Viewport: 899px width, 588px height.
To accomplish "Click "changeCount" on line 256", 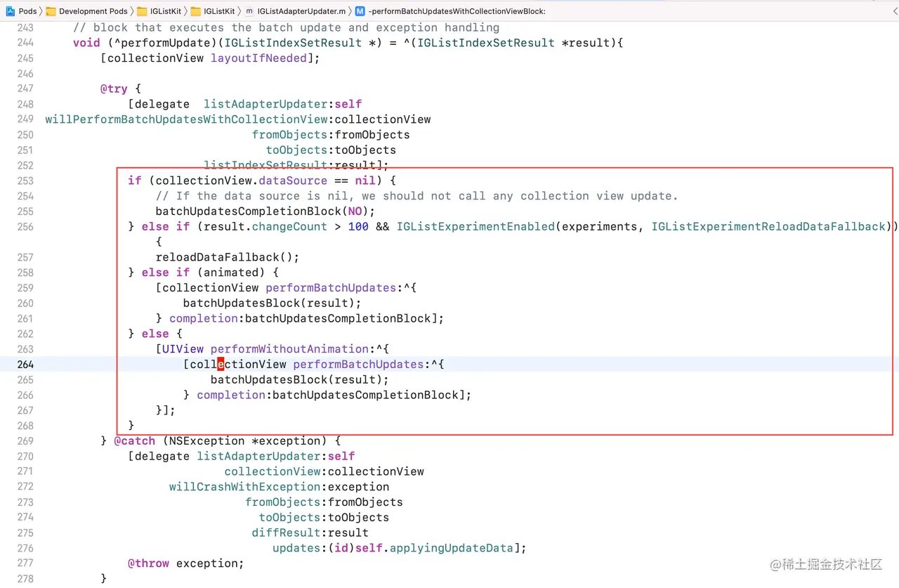I will point(289,226).
